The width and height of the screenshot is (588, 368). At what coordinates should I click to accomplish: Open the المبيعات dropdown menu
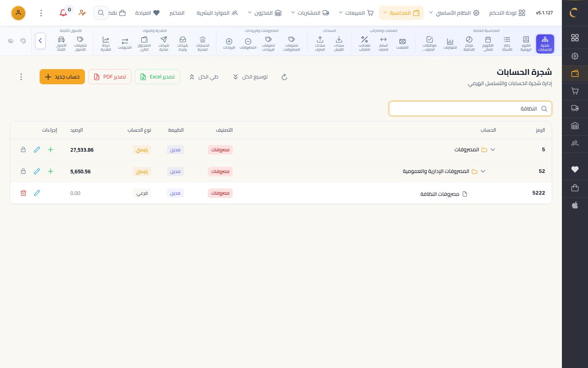pos(356,13)
